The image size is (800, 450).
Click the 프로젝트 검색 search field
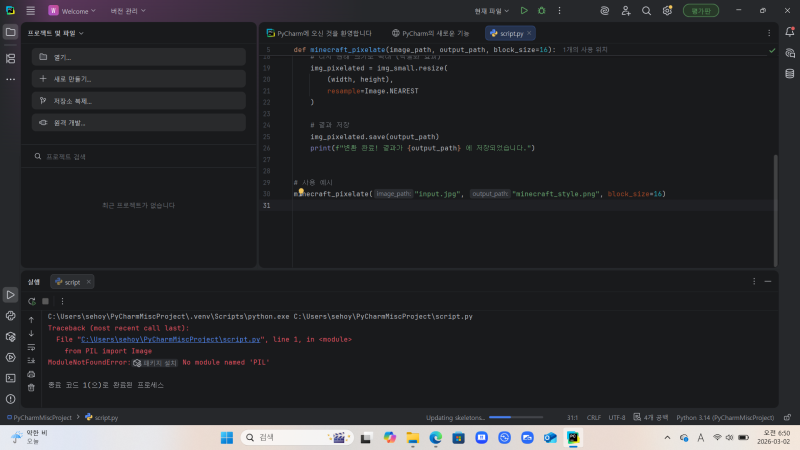pyautogui.click(x=139, y=157)
